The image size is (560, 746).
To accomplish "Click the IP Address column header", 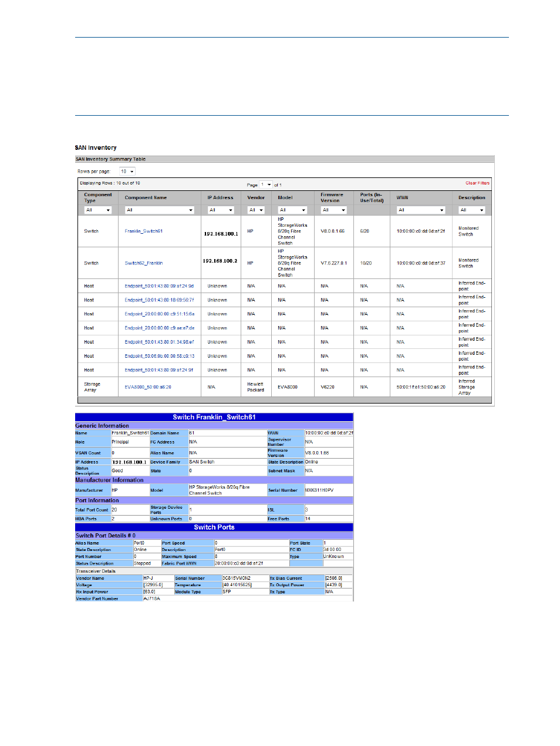I will pos(220,198).
